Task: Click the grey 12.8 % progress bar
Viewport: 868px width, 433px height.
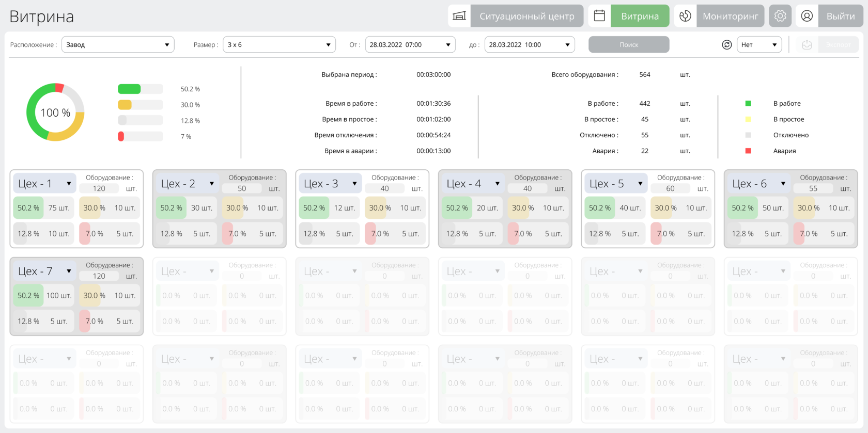Action: tap(141, 121)
